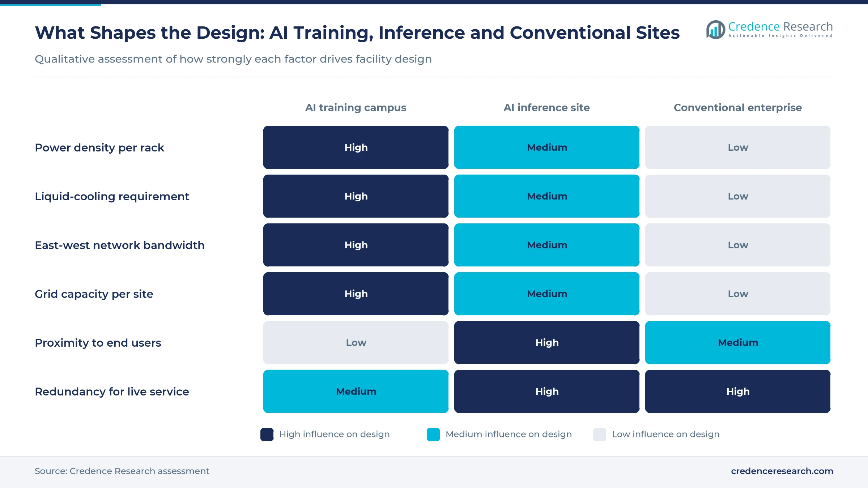
Task: Click the Credence Research logo icon
Action: 715,30
